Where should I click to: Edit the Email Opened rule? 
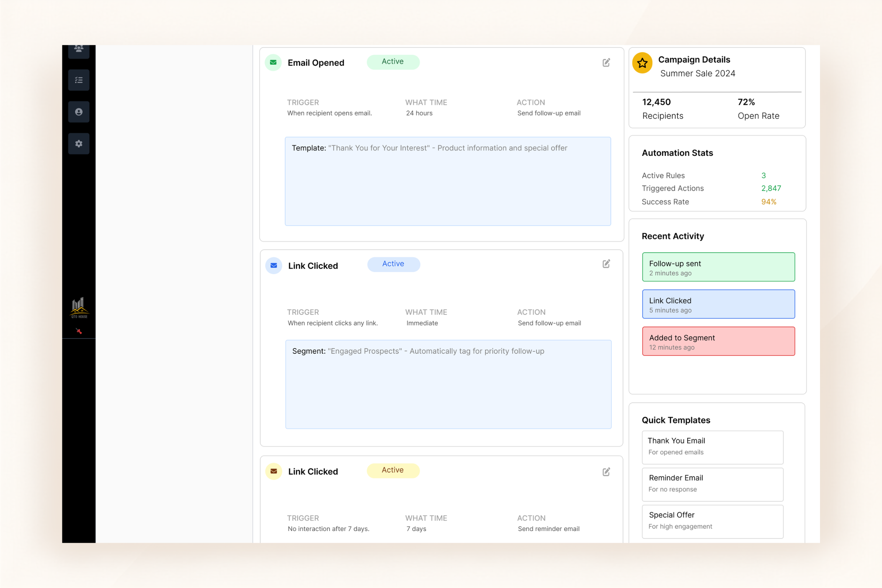[606, 62]
